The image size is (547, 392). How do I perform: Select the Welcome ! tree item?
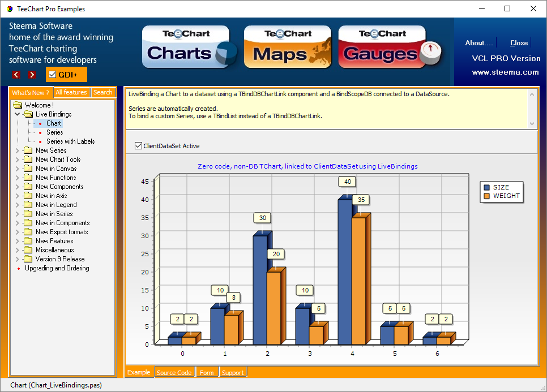coord(39,105)
